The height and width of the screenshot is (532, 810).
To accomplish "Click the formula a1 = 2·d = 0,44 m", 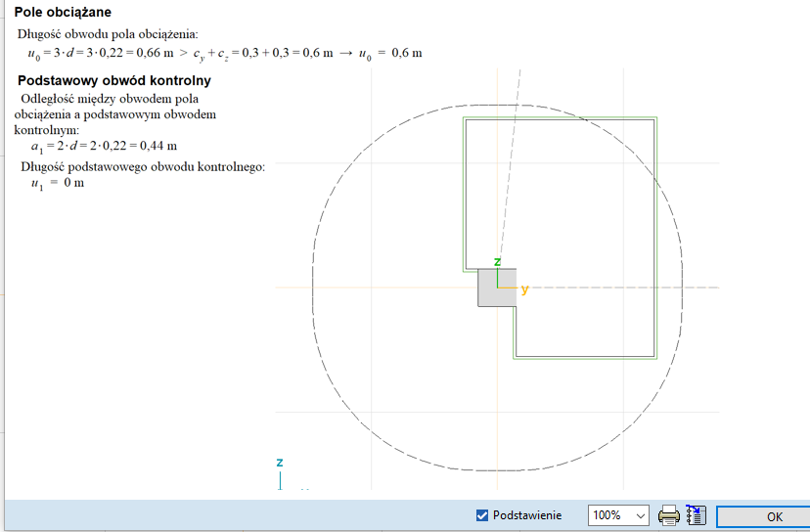I will (104, 146).
